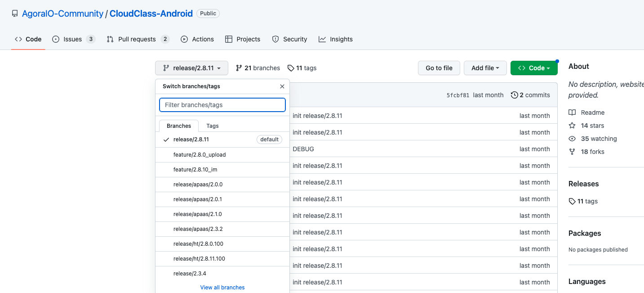Open the Insights tab

[336, 39]
